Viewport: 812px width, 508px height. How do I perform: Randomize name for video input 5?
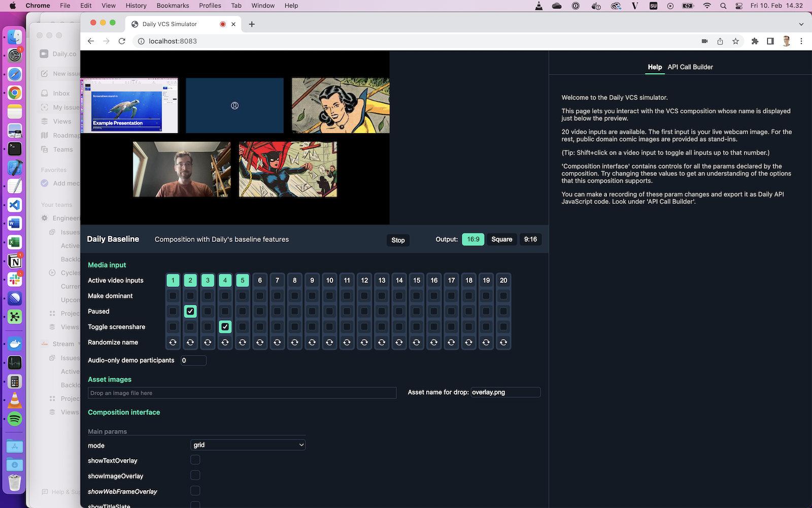point(243,342)
